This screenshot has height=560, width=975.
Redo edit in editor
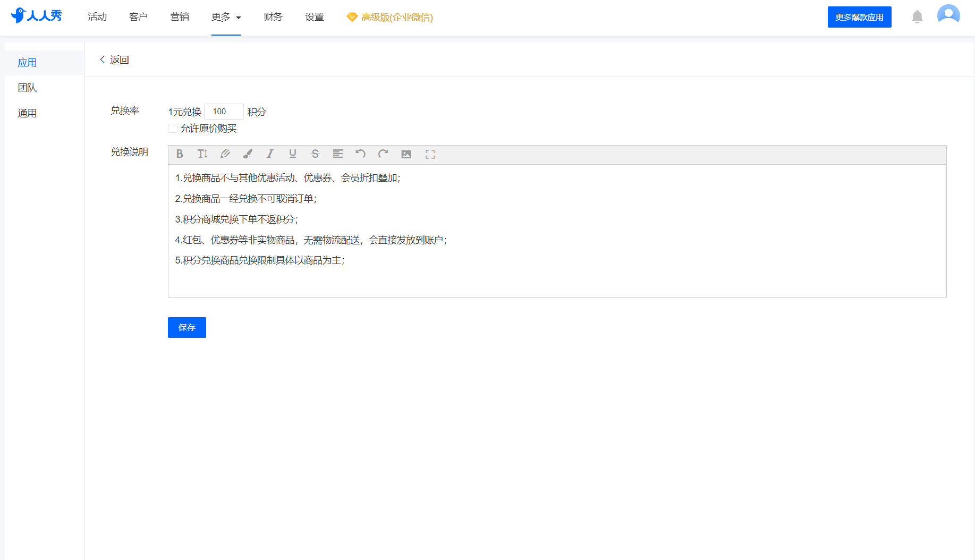pos(383,154)
